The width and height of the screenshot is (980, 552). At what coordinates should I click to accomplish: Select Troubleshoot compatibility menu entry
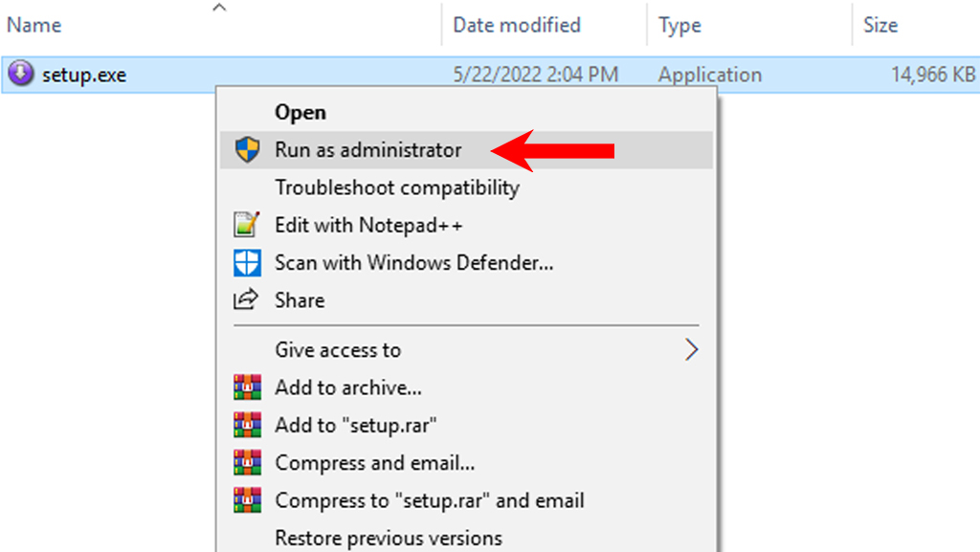click(x=396, y=188)
